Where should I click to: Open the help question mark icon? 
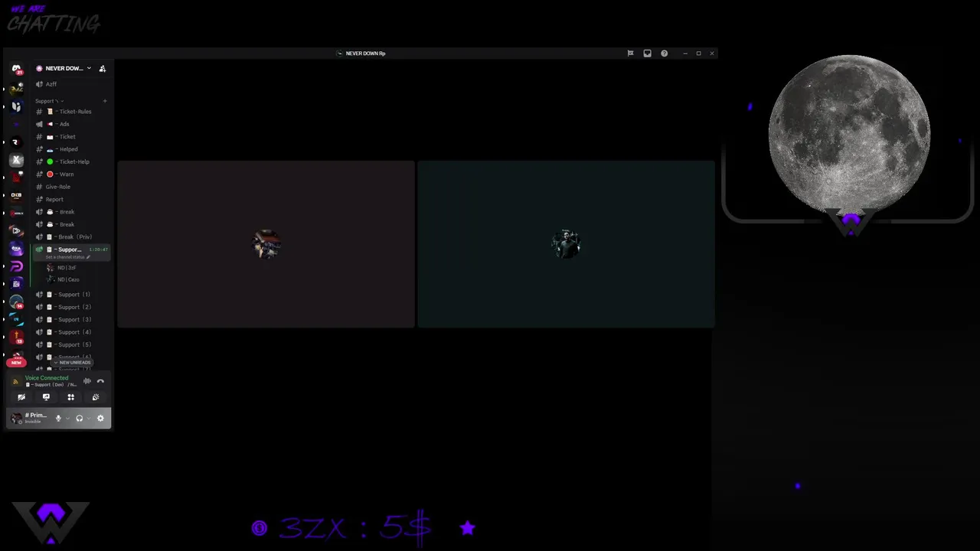coord(664,54)
